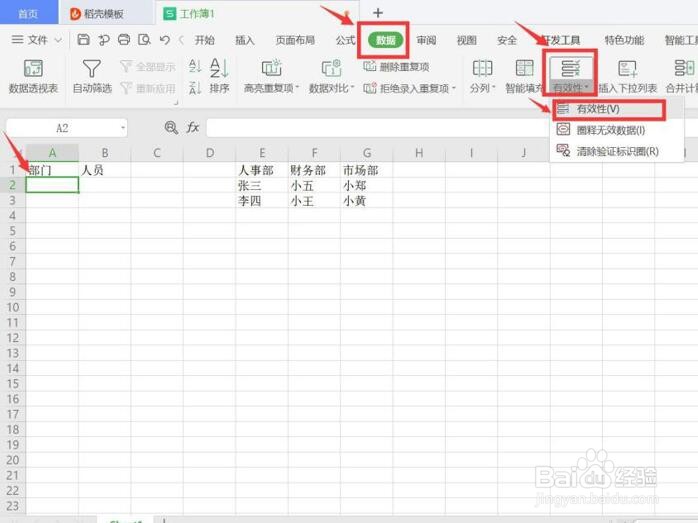The height and width of the screenshot is (523, 698).
Task: Open 数据对比 data compare dropdown
Action: 331,76
